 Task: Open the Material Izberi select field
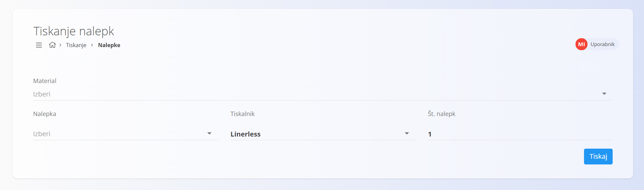323,94
